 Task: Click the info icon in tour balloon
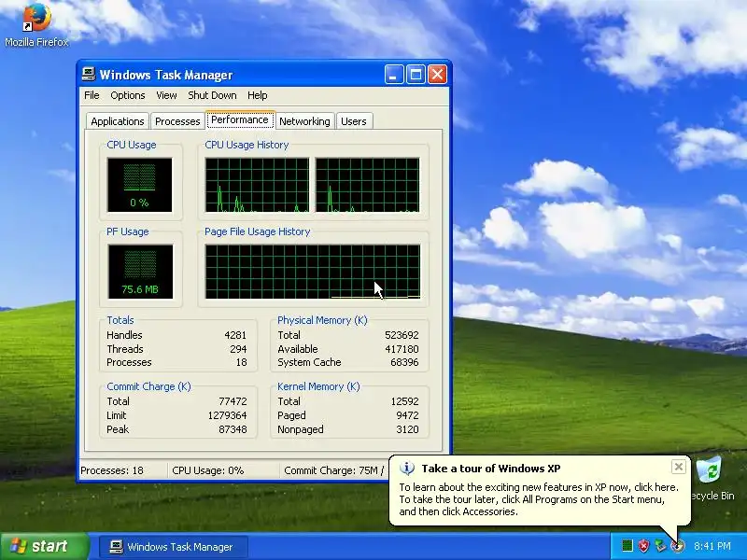click(407, 469)
